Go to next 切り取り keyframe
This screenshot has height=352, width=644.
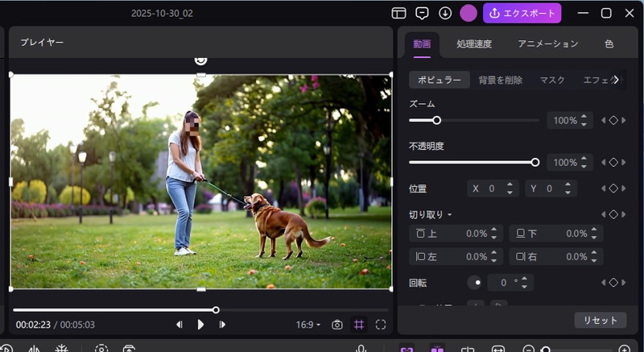pos(623,214)
